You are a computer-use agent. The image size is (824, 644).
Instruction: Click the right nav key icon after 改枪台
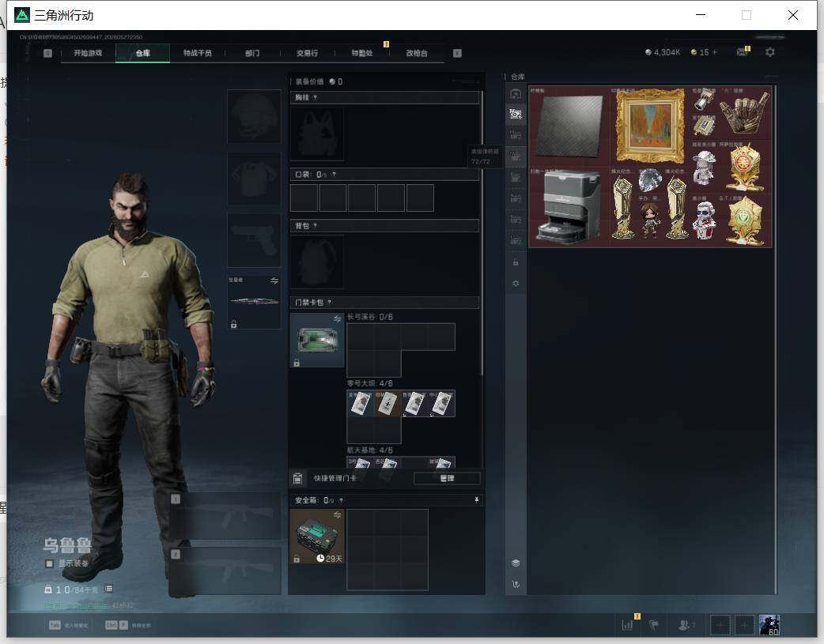[x=457, y=53]
